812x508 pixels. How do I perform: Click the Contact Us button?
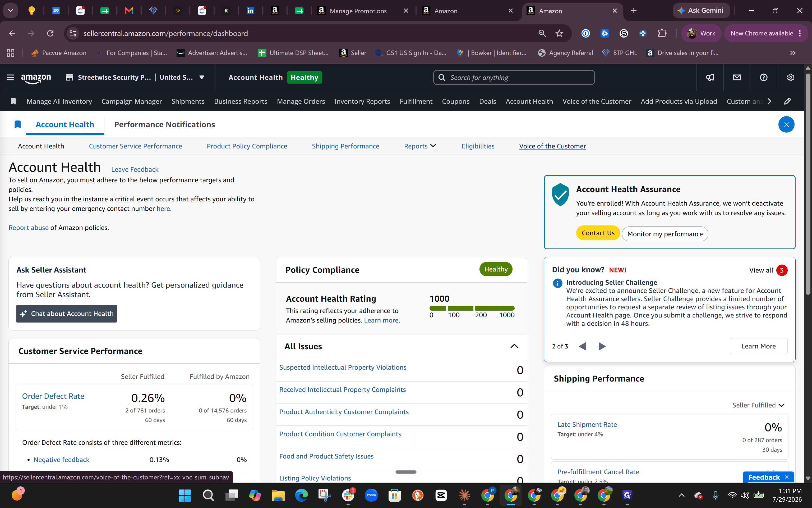tap(598, 233)
